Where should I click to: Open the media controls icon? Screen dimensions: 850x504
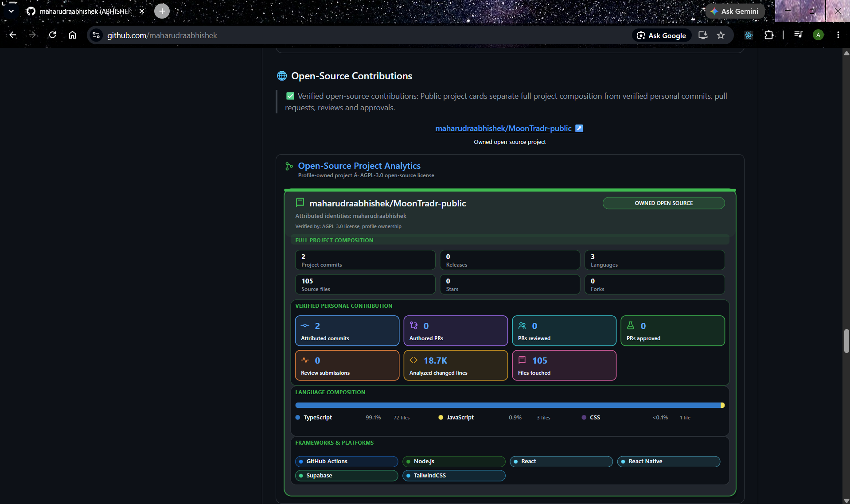click(x=799, y=35)
